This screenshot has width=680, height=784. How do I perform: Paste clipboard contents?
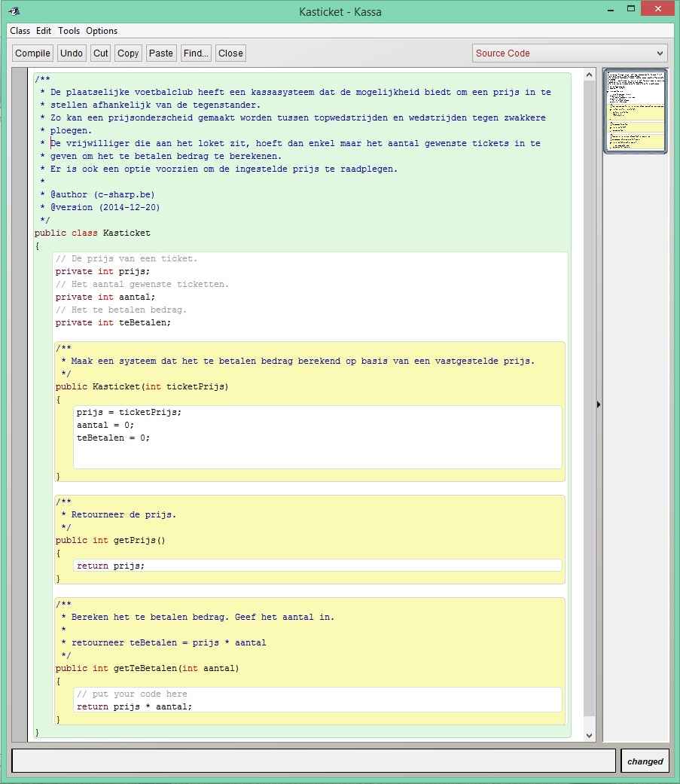[x=161, y=53]
